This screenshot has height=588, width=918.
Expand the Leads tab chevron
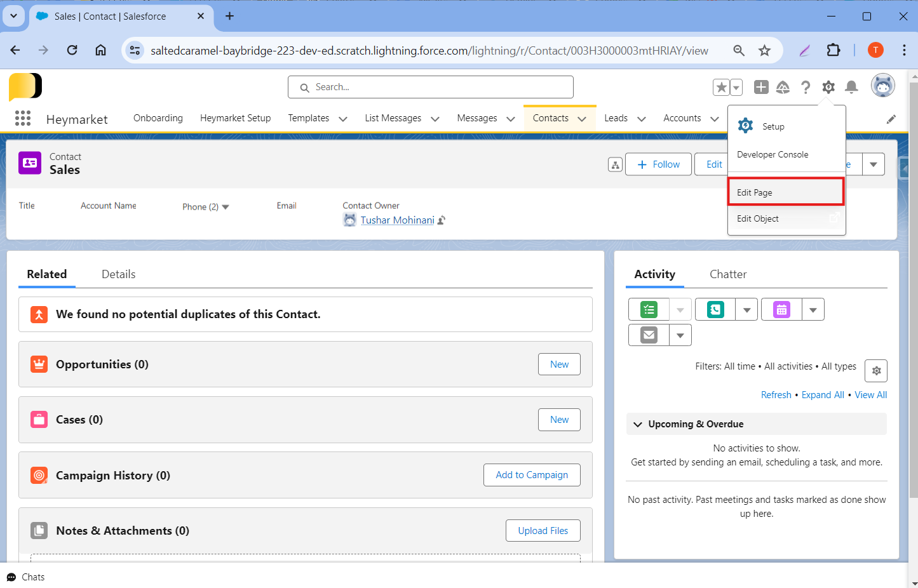[x=642, y=119]
